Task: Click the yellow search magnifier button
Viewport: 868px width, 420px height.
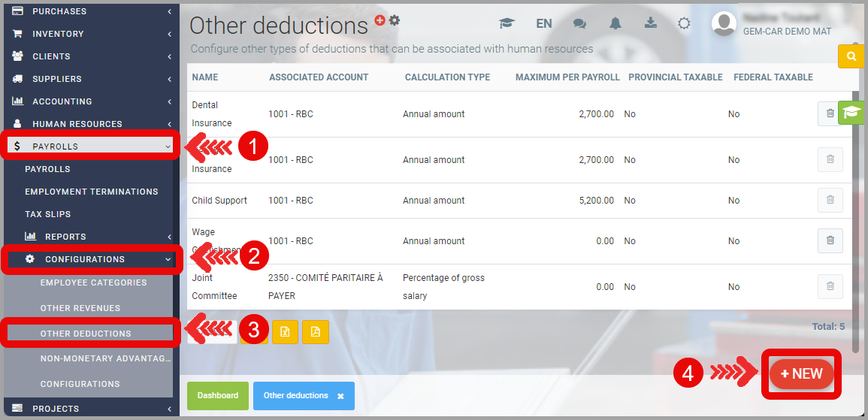Action: (x=851, y=56)
